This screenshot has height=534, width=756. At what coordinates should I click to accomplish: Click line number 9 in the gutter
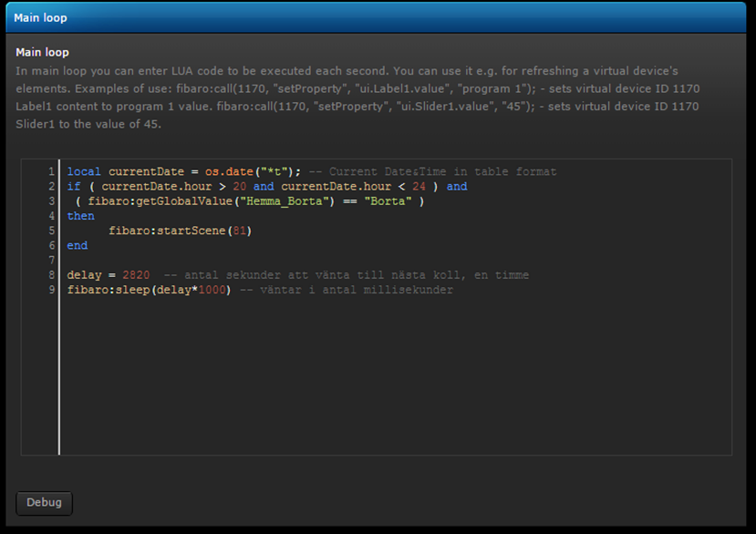tap(52, 290)
